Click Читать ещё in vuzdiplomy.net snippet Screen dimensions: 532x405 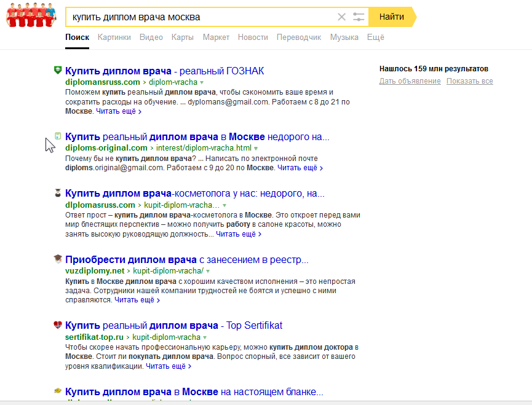[137, 300]
